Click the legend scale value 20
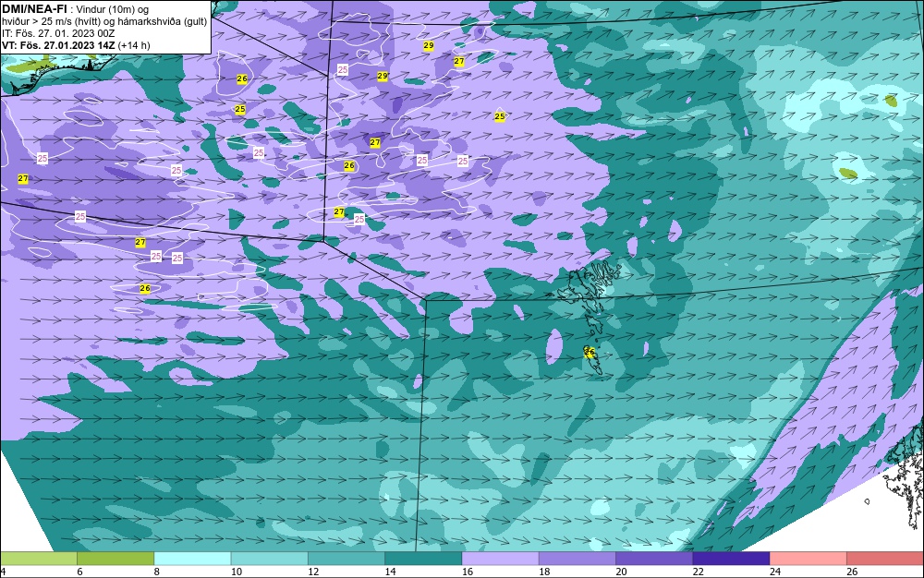 [x=621, y=572]
